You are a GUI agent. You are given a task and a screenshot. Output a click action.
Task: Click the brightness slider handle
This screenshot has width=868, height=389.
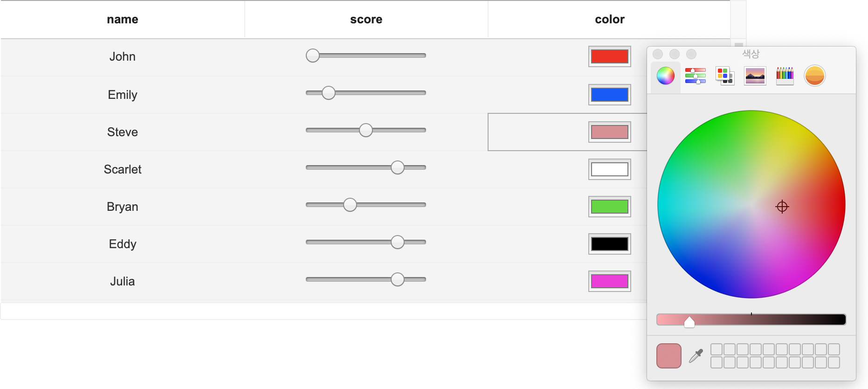click(689, 322)
